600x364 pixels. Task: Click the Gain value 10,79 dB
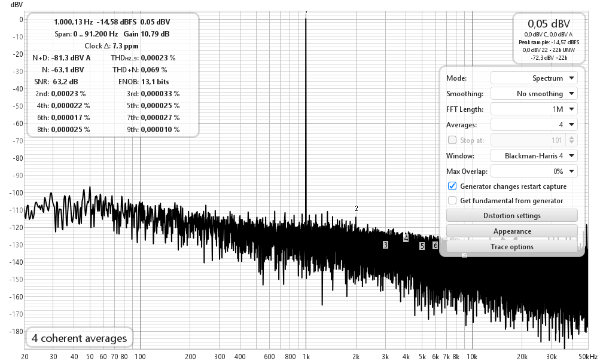[155, 33]
